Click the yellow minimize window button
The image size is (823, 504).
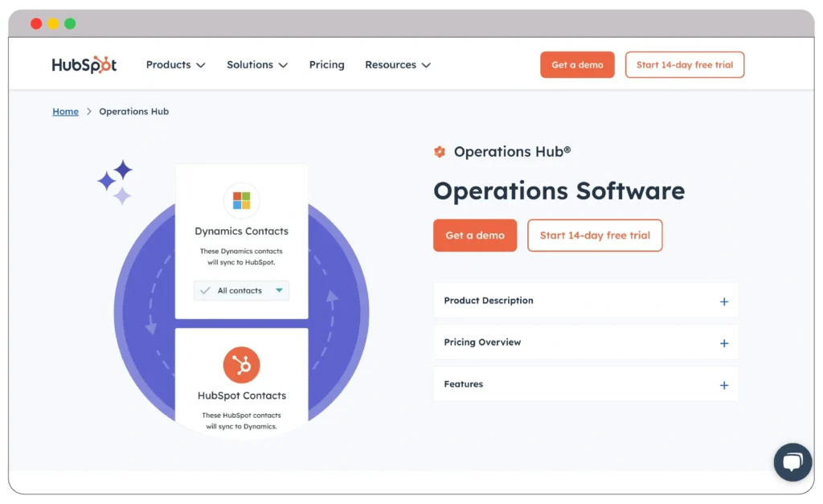53,23
